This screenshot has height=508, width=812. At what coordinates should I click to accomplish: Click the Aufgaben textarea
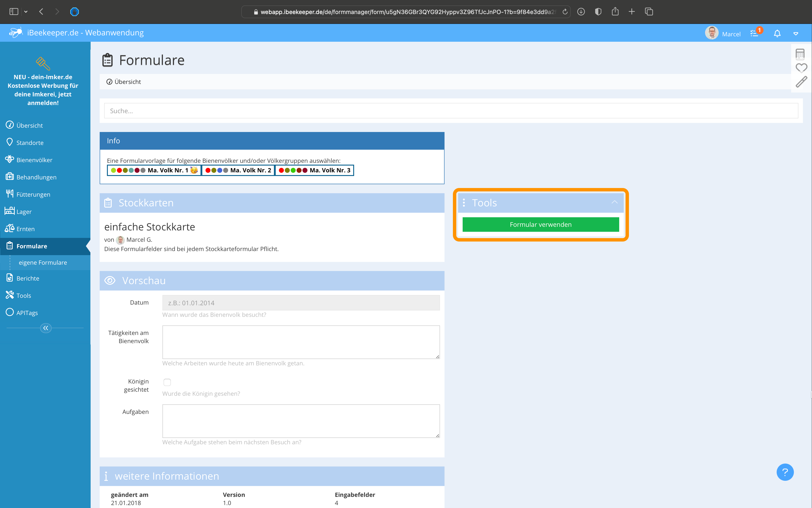click(301, 421)
